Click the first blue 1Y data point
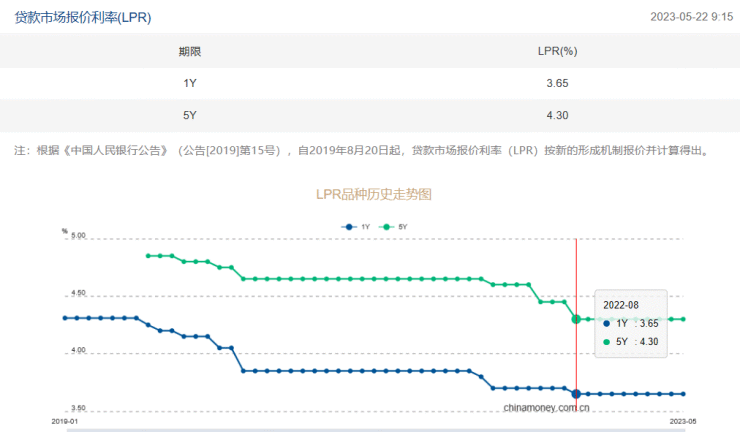Viewport: 740px width, 432px height. [x=64, y=318]
